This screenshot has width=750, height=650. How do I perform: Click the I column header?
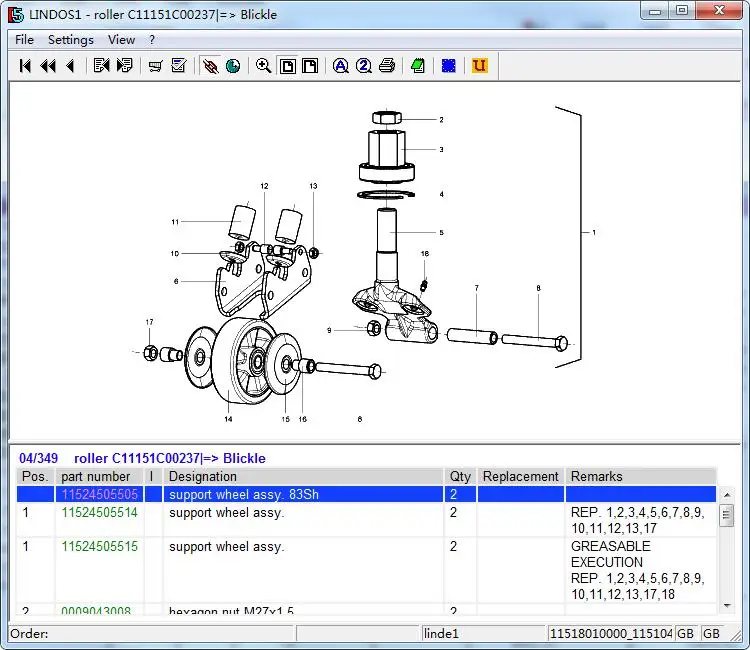pyautogui.click(x=153, y=476)
